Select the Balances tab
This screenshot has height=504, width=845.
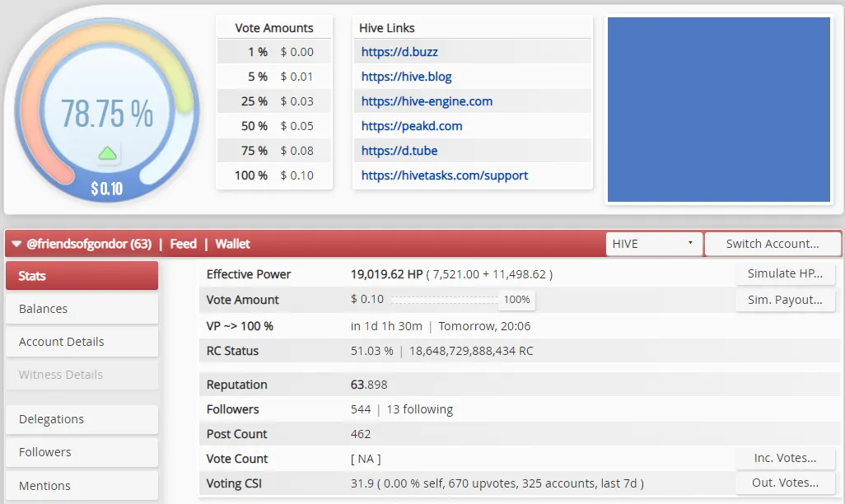(x=82, y=309)
